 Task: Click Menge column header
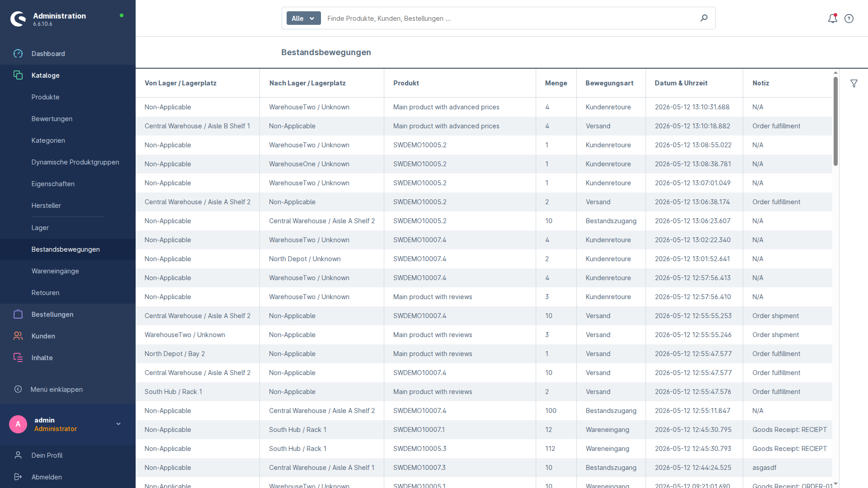click(x=556, y=83)
